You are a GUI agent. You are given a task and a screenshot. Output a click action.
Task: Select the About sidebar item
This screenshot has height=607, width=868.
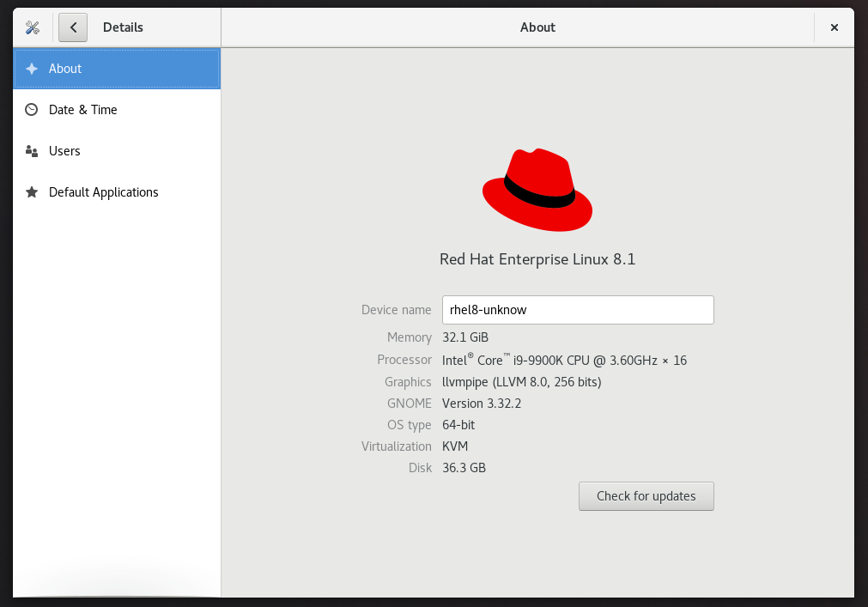117,69
